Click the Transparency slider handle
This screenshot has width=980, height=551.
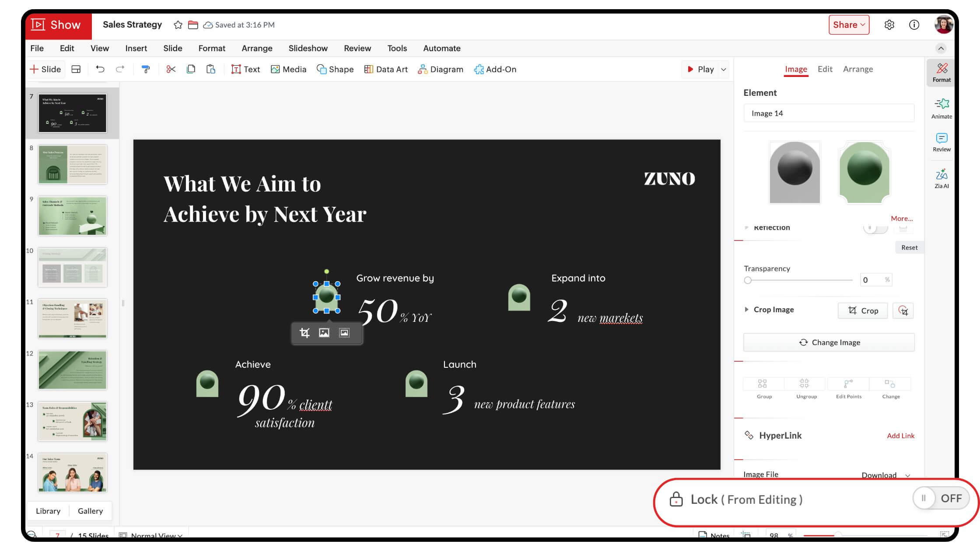pyautogui.click(x=748, y=280)
